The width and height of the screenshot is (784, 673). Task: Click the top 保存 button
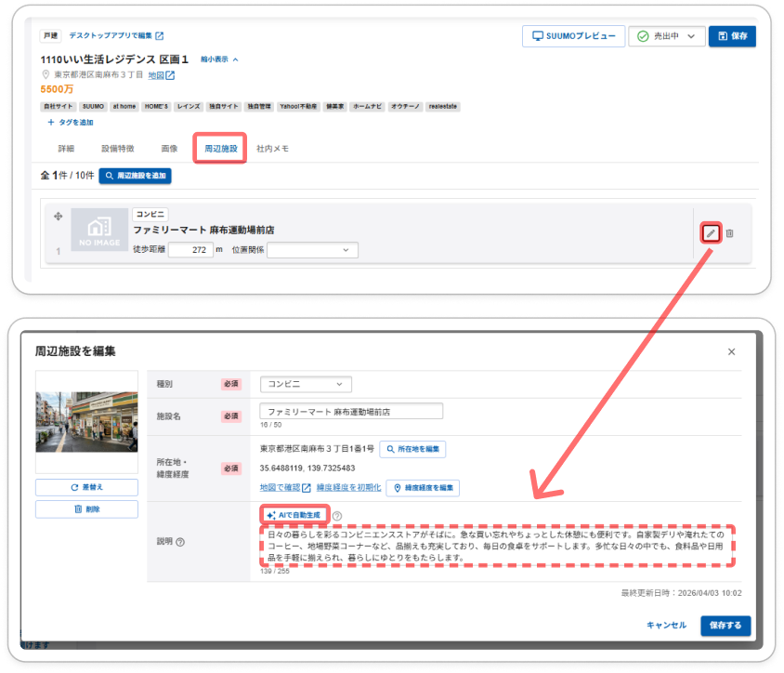coord(732,36)
